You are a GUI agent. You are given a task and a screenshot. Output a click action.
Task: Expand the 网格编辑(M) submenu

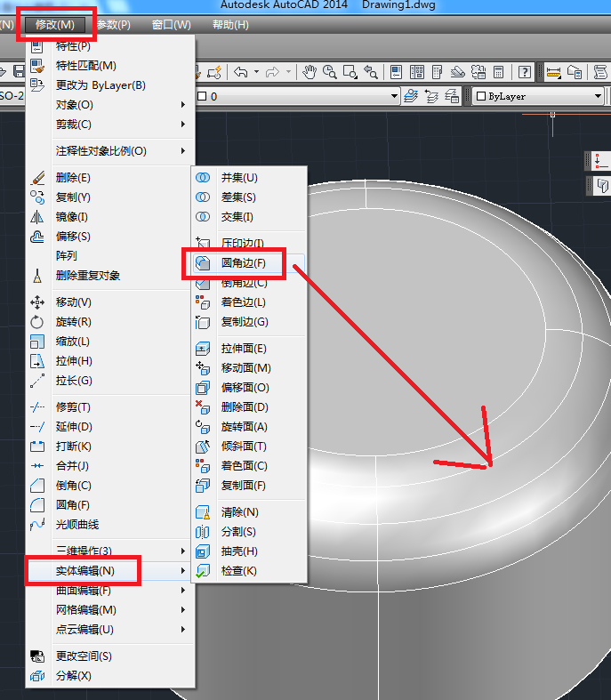[x=110, y=610]
